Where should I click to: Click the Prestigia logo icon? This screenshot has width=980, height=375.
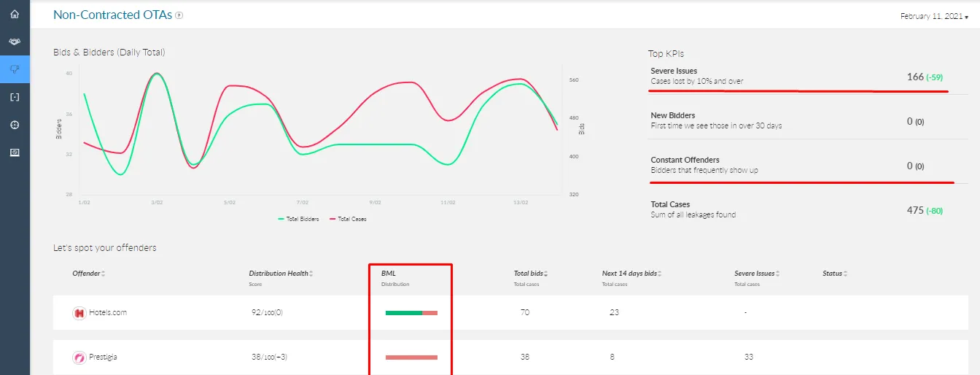pyautogui.click(x=79, y=357)
